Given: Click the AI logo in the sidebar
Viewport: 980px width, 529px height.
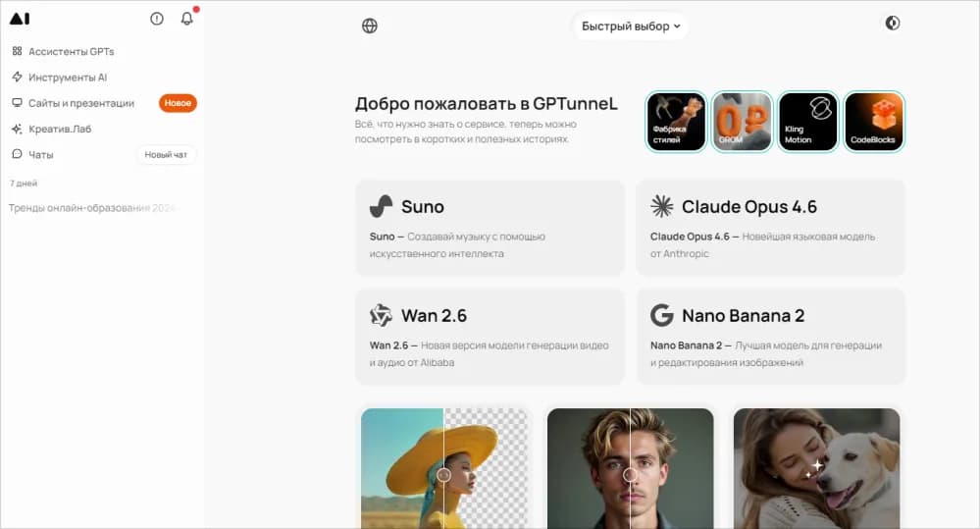Looking at the screenshot, I should click(20, 19).
